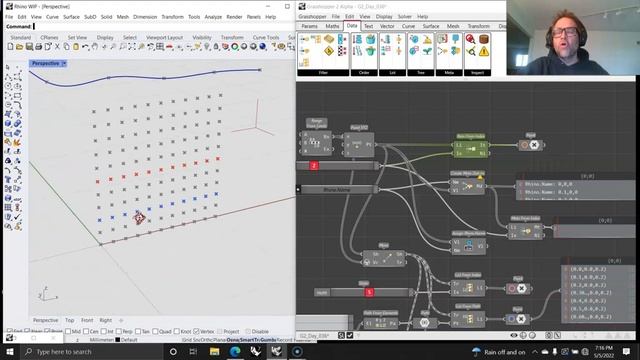Switch to the Vector tab in Grasshopper
640x360 pixels.
click(387, 26)
